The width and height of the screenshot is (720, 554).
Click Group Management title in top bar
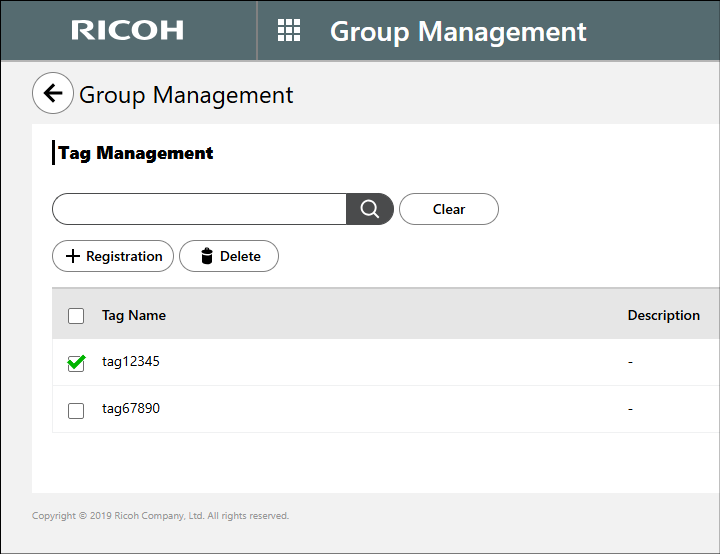coord(458,31)
